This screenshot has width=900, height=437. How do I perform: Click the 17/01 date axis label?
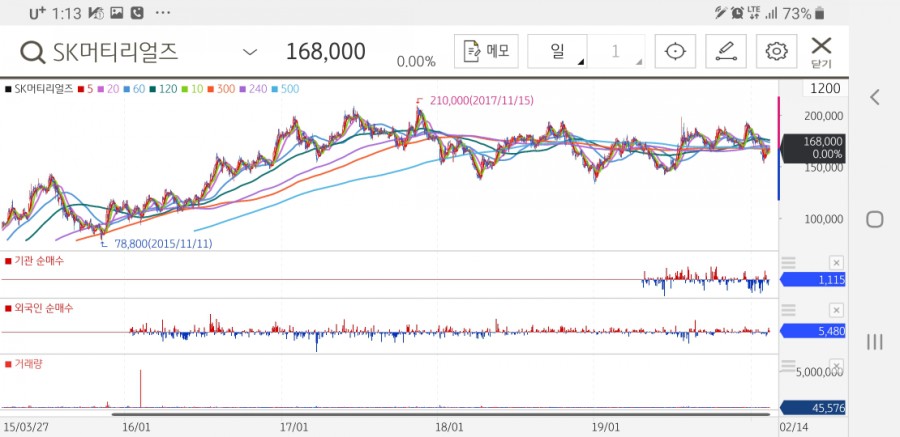coord(294,427)
